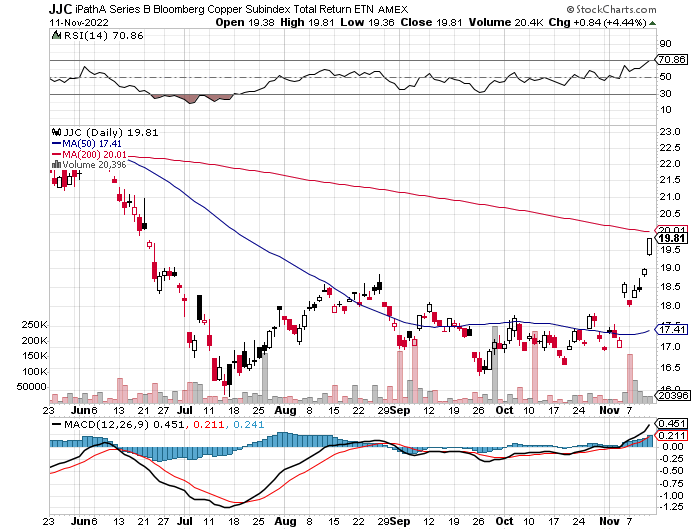Click the RSI legend line icon
Screen dimensions: 700x530
point(57,35)
